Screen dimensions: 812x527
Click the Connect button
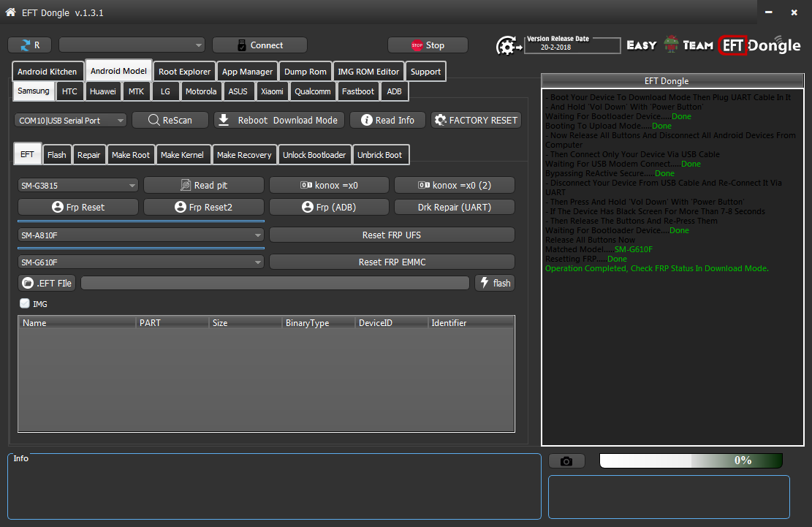(x=259, y=45)
